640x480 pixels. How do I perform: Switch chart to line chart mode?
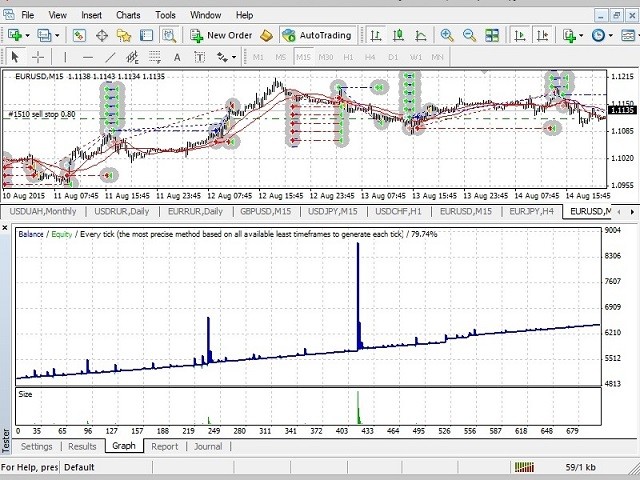(420, 36)
